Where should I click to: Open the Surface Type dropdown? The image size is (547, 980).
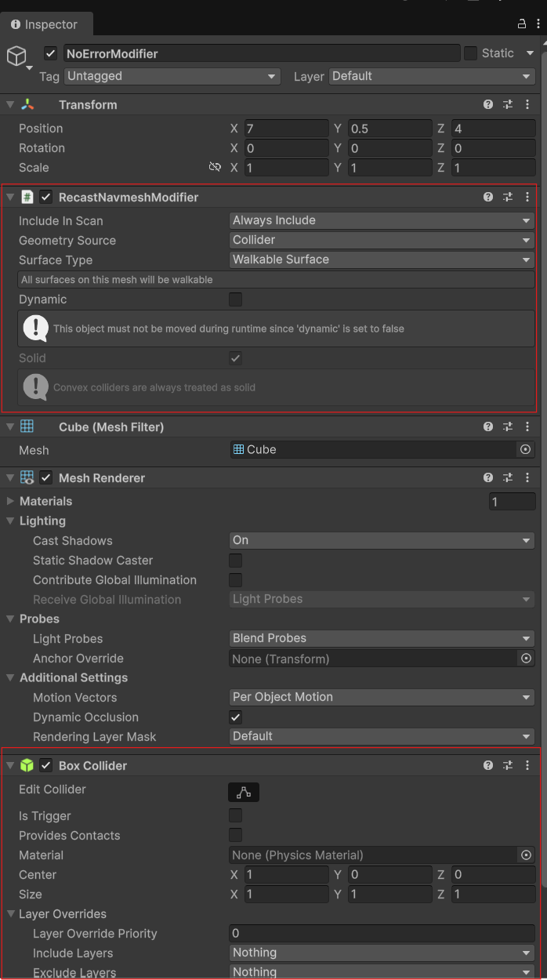pos(382,260)
